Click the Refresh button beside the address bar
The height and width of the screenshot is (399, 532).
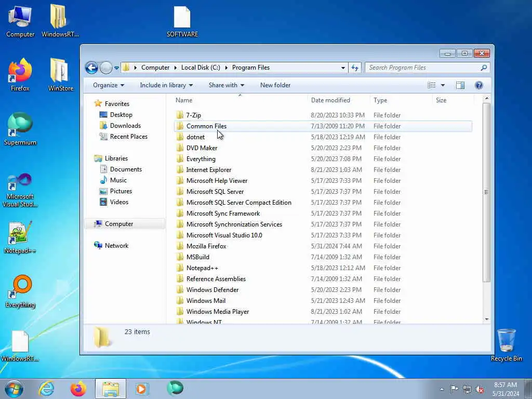[354, 68]
